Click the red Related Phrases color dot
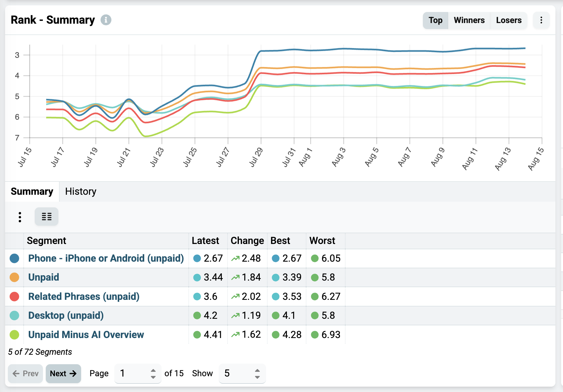This screenshot has height=392, width=563. click(x=15, y=296)
